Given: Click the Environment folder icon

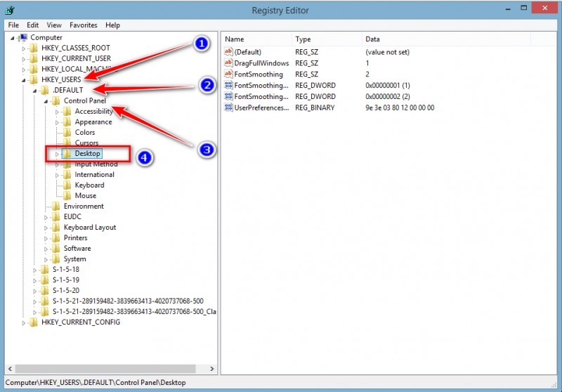Looking at the screenshot, I should pyautogui.click(x=56, y=206).
